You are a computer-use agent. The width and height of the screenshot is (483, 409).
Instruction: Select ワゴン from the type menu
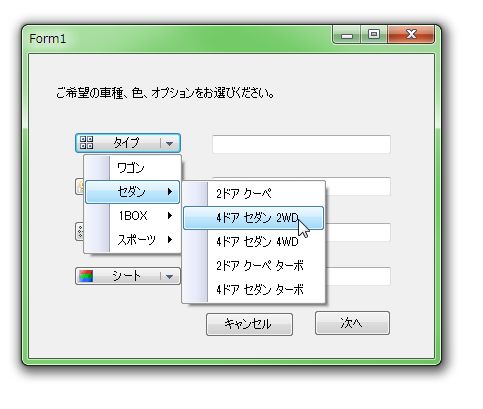point(132,168)
